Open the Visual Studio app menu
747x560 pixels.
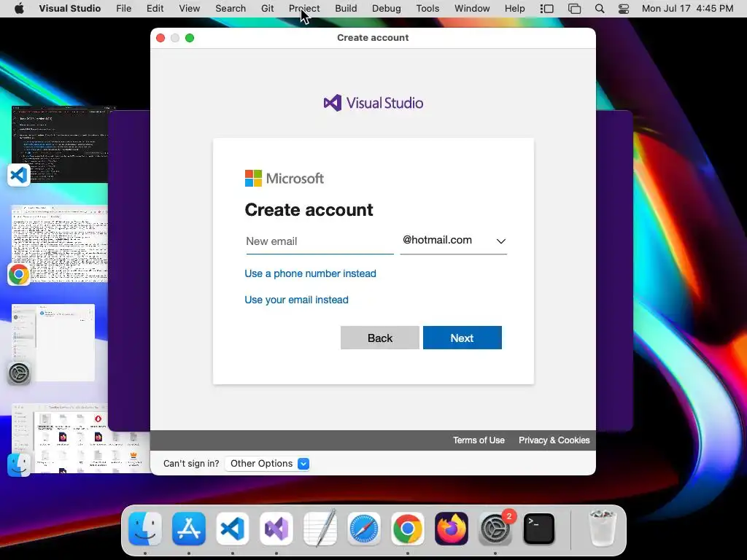(70, 9)
